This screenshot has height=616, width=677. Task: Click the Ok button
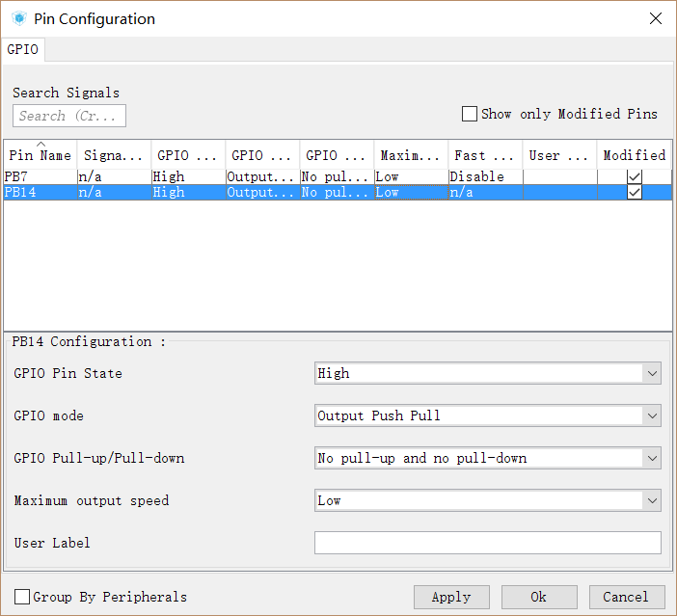[539, 597]
